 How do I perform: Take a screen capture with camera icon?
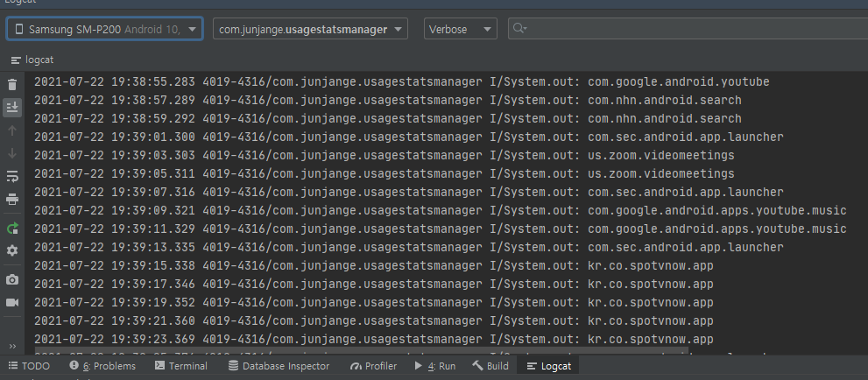click(x=12, y=279)
